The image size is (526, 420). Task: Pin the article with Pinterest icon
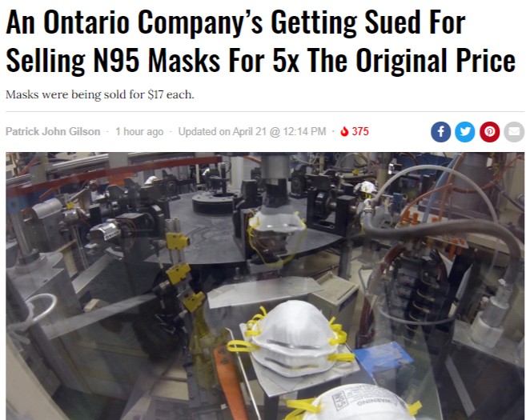[x=489, y=132]
